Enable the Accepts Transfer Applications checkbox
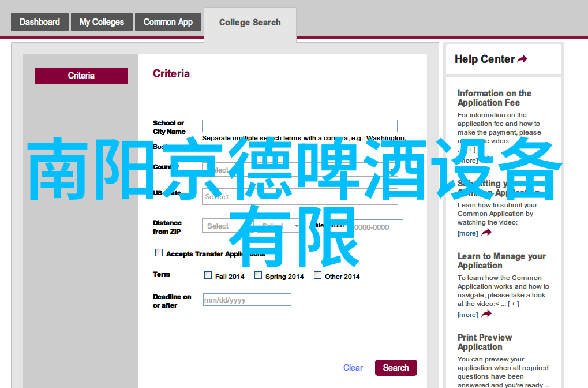This screenshot has width=588, height=388. click(159, 253)
